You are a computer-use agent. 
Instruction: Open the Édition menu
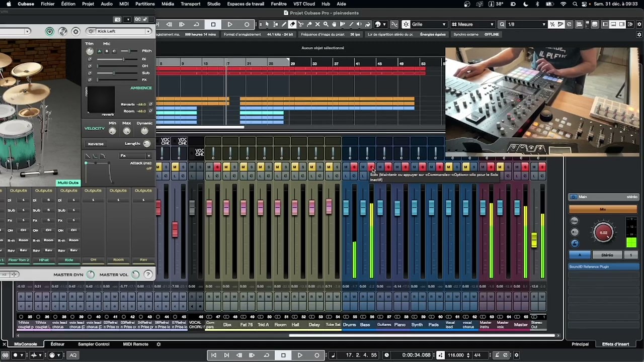(x=68, y=4)
